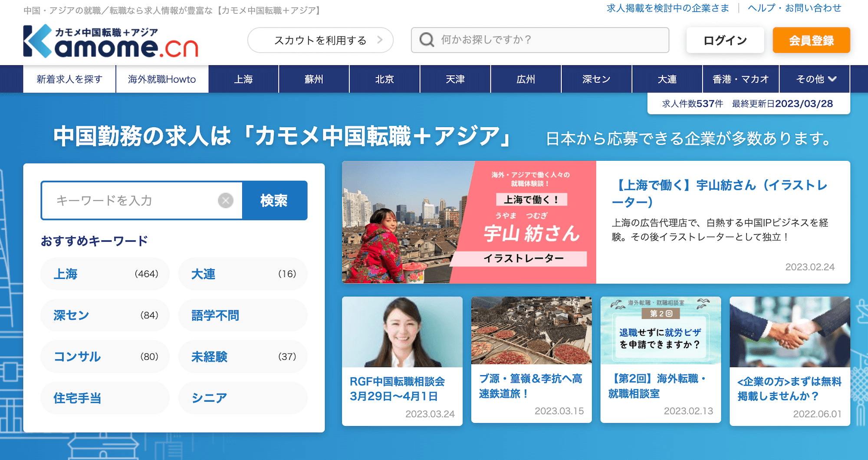Screen dimensions: 868x460
Task: Click the handshake image company listing card
Action: pos(789,361)
